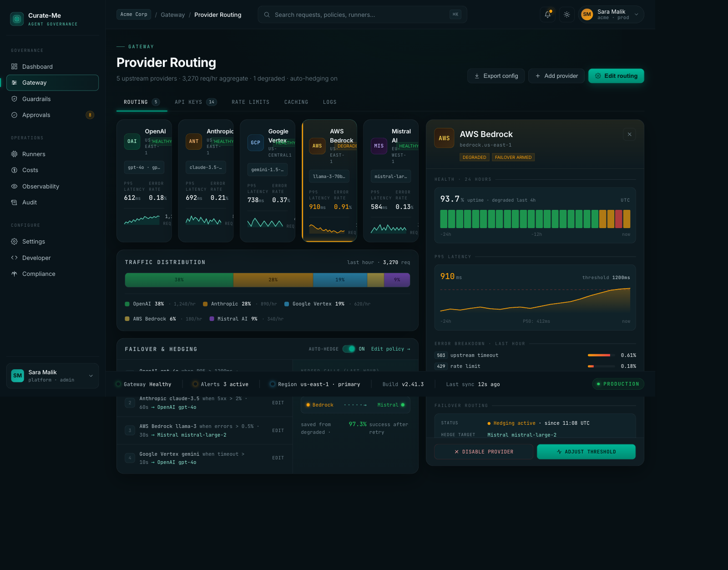Open Developer via its code icon
Screen dimensions: 728x570
[14, 258]
